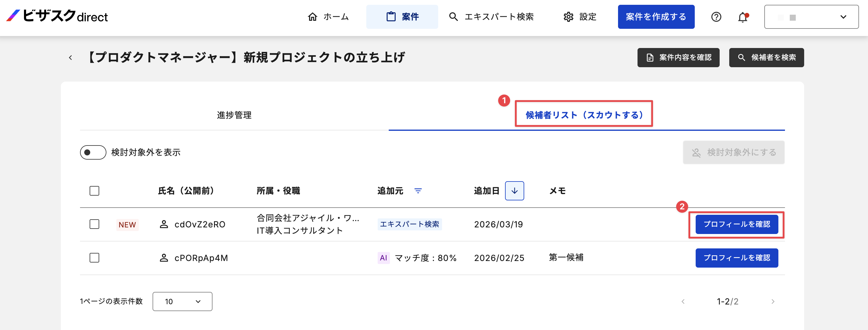Tick the checkbox for cdOvZ2eRO
The height and width of the screenshot is (330, 868).
(x=94, y=224)
